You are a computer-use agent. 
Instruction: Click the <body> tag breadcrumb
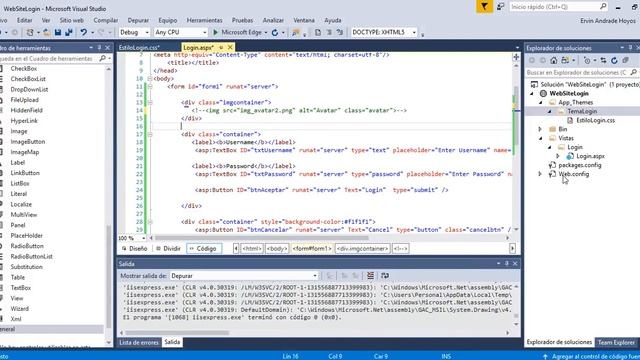pos(277,249)
